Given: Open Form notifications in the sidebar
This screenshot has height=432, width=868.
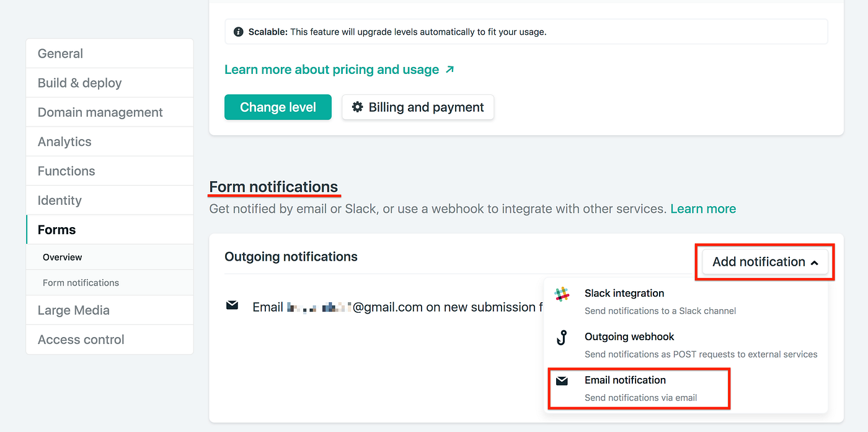Looking at the screenshot, I should point(81,282).
